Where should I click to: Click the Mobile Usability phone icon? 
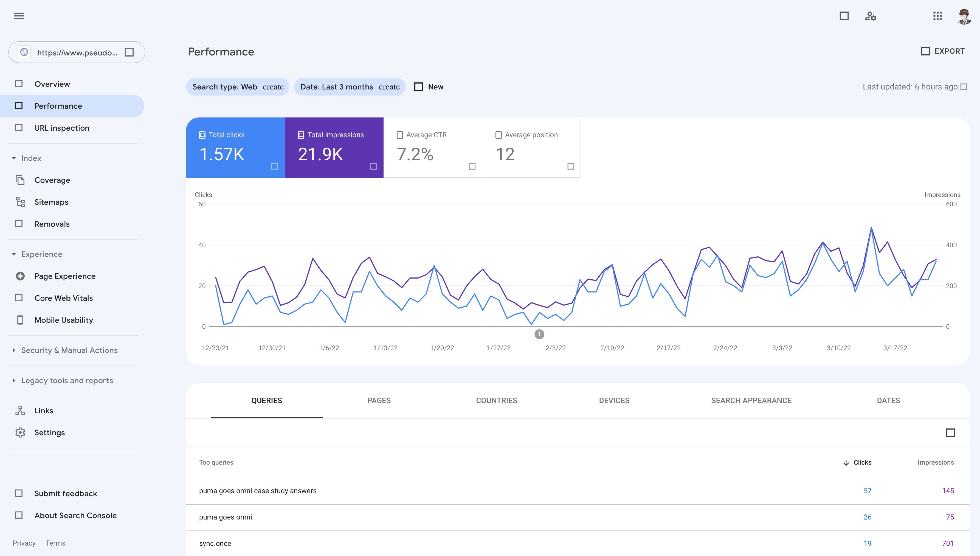coord(20,320)
